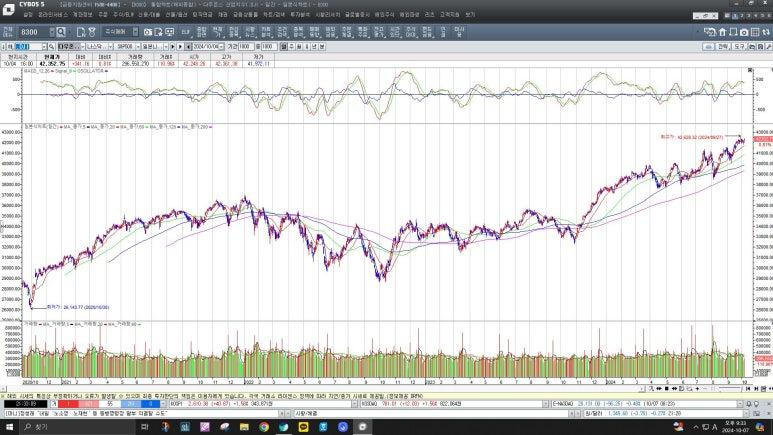Image resolution: width=773 pixels, height=435 pixels.
Task: Open the symbol code dropdown arrow
Action: [x=44, y=46]
